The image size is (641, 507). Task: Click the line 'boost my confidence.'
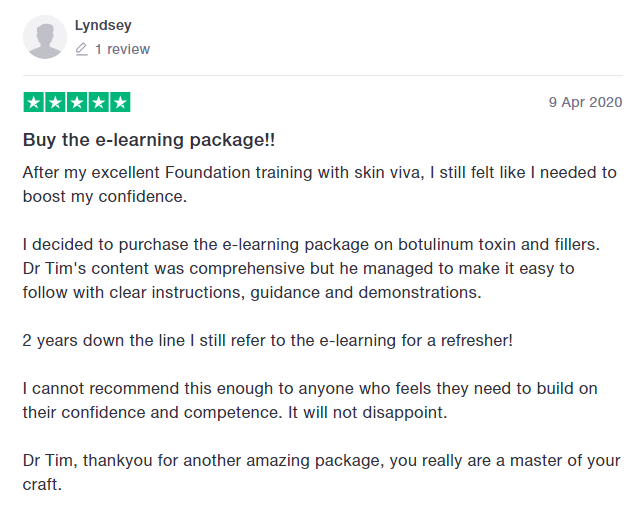(x=105, y=197)
